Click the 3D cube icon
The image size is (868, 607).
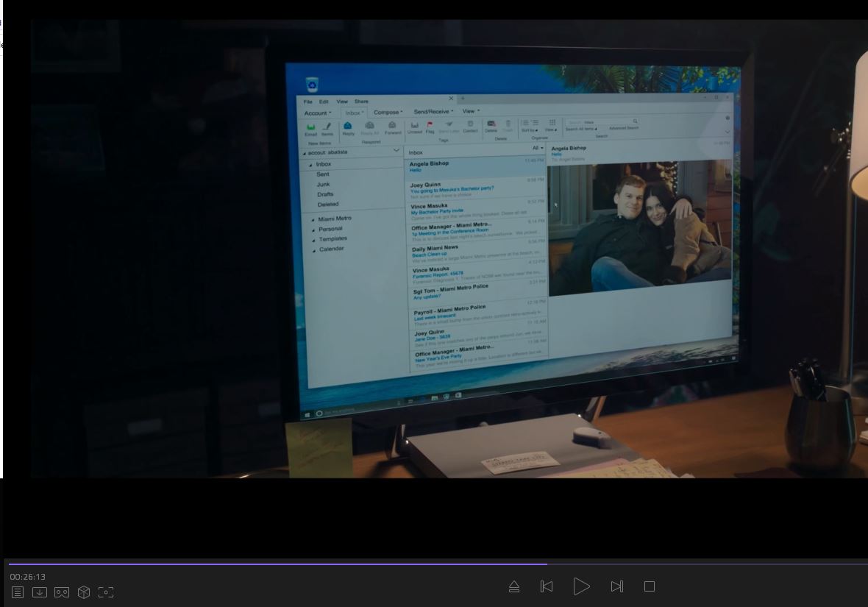(x=84, y=592)
